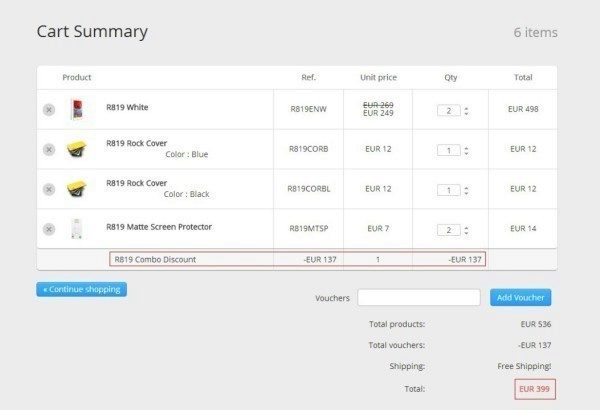Open Matte Screen Protector thumbnail
This screenshot has width=600, height=410.
point(75,229)
